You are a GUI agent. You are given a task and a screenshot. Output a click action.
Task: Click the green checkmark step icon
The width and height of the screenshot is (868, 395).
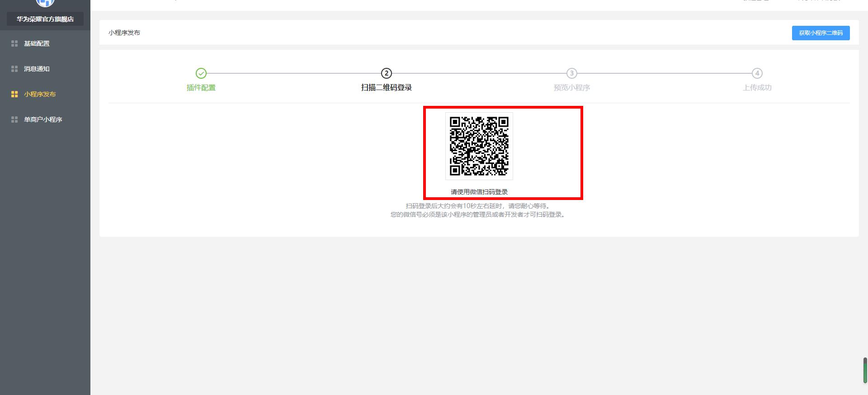pyautogui.click(x=201, y=73)
